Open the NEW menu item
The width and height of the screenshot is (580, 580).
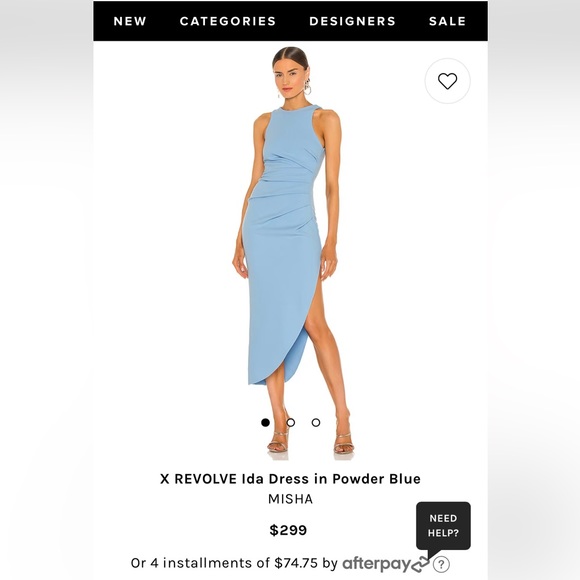pyautogui.click(x=130, y=21)
